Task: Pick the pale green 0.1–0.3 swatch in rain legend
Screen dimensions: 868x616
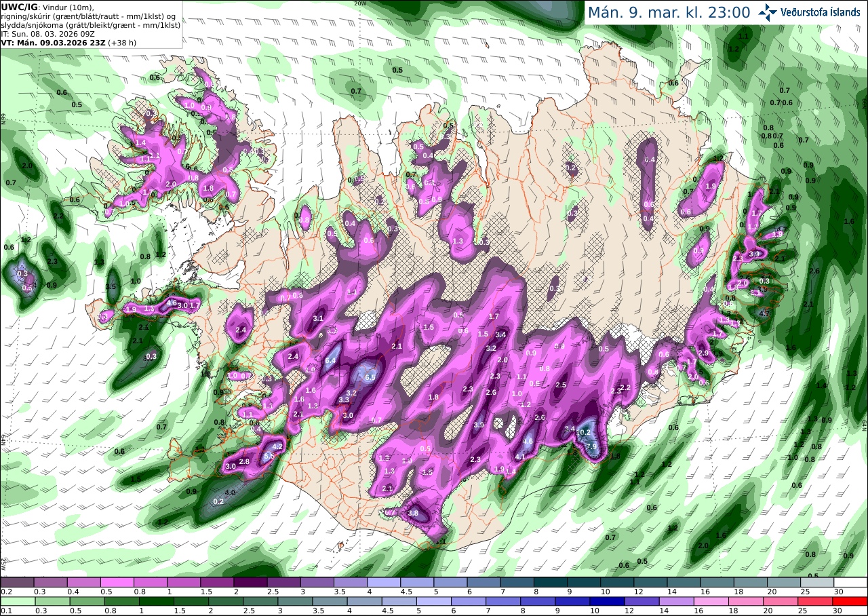Action: [x=17, y=601]
